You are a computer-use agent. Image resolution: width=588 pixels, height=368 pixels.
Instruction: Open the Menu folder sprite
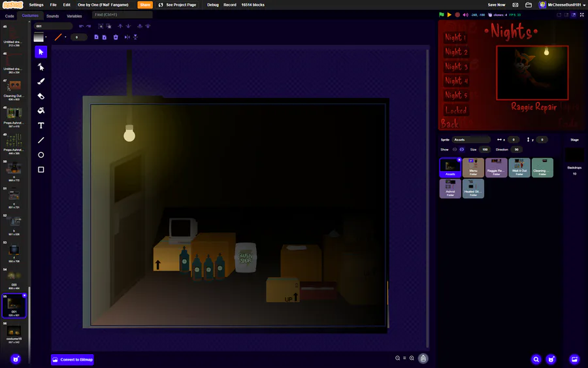(473, 167)
